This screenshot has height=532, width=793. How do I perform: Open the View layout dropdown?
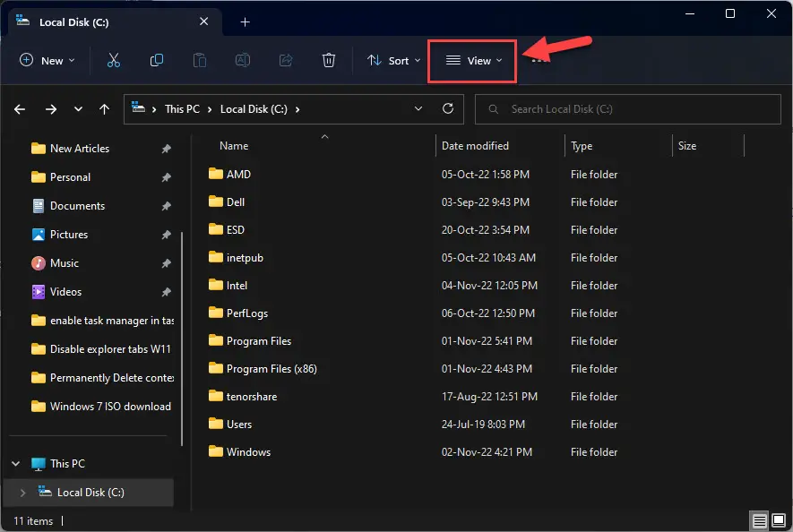(x=473, y=61)
